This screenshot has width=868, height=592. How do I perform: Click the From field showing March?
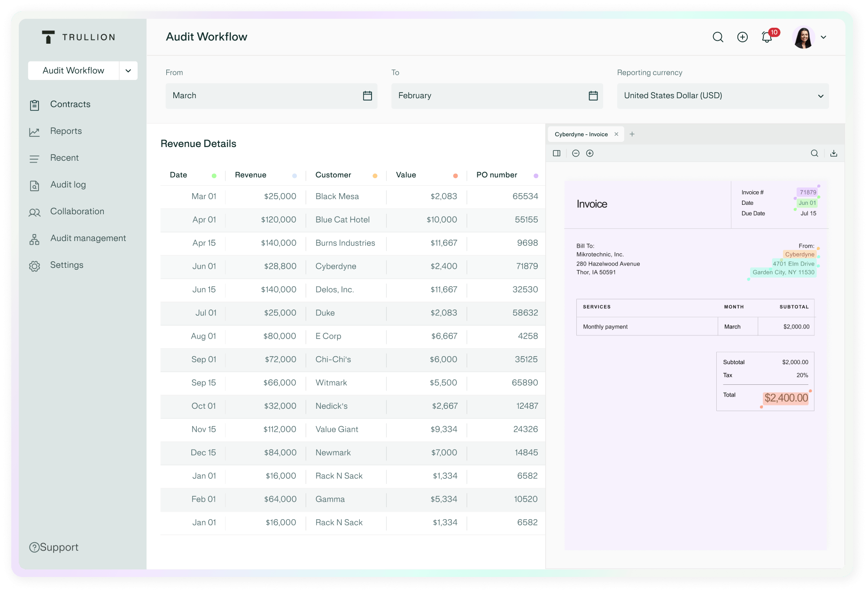[271, 96]
